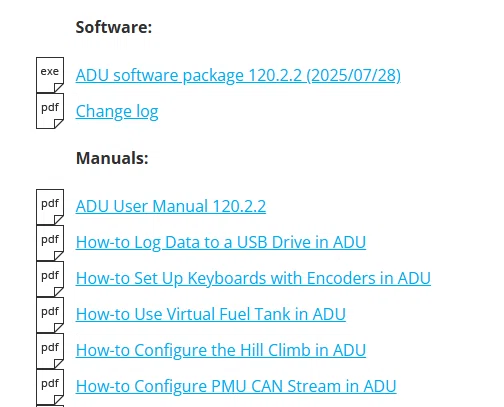Viewport: 504px width, 407px height.
Task: Click the Manuals: section heading
Action: click(x=112, y=158)
